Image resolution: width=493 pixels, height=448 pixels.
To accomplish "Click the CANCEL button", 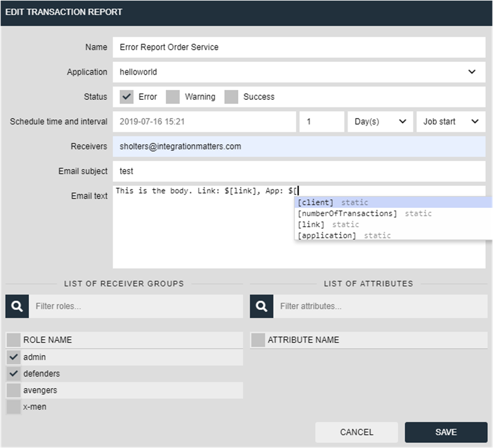I will (356, 432).
